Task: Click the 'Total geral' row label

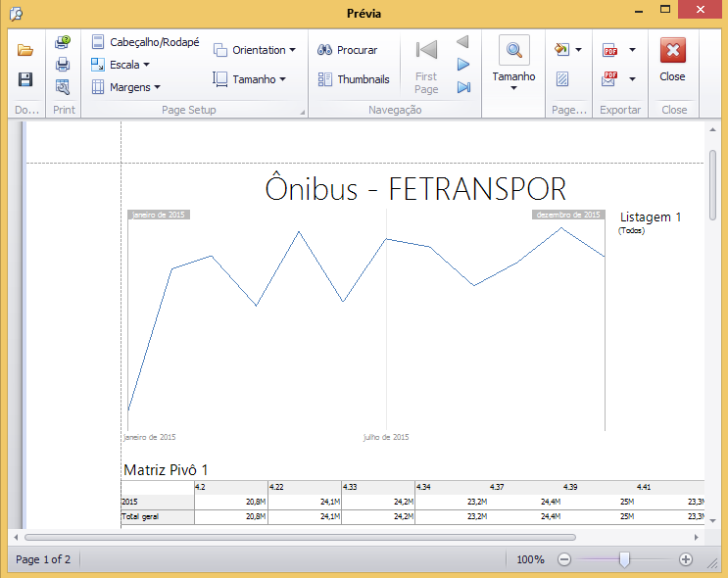Action: [x=140, y=516]
